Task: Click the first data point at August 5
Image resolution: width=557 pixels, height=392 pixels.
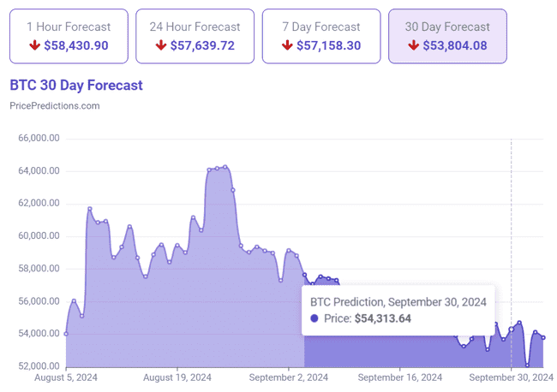Action: 66,334
